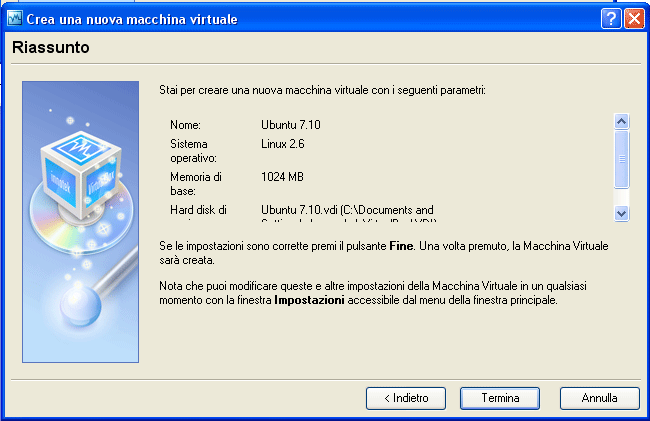Click the "Hard disk di" label
Viewport: 650px width, 421px height.
click(x=198, y=210)
